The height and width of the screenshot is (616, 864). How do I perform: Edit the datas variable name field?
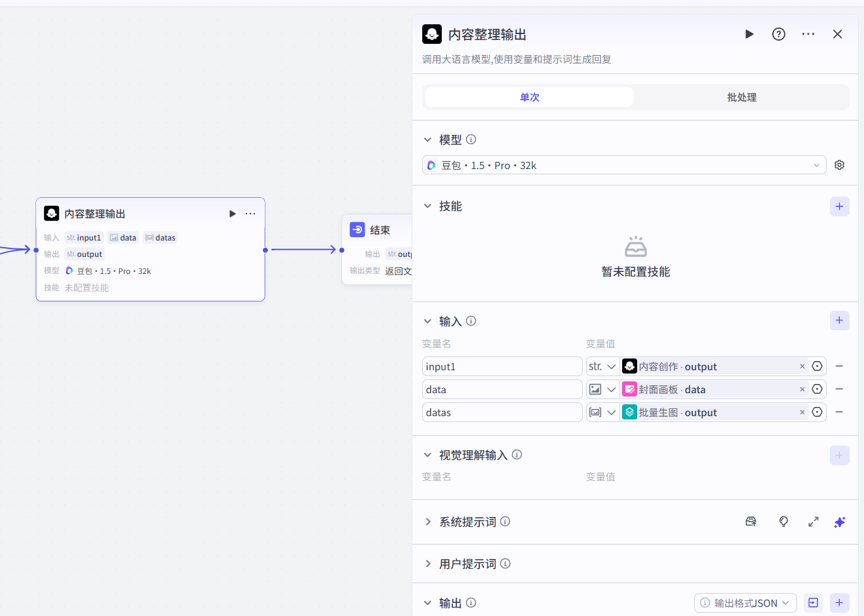[x=502, y=412]
